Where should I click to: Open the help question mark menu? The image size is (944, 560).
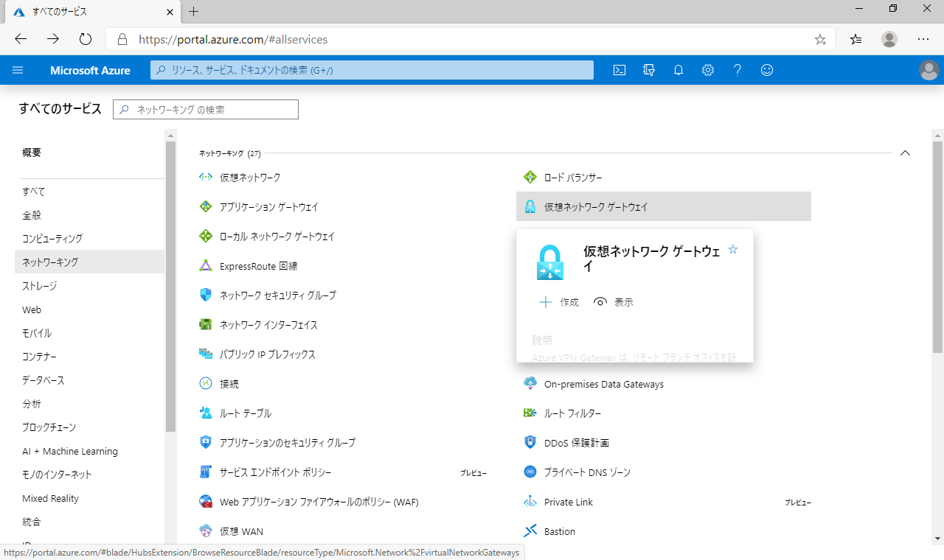737,70
